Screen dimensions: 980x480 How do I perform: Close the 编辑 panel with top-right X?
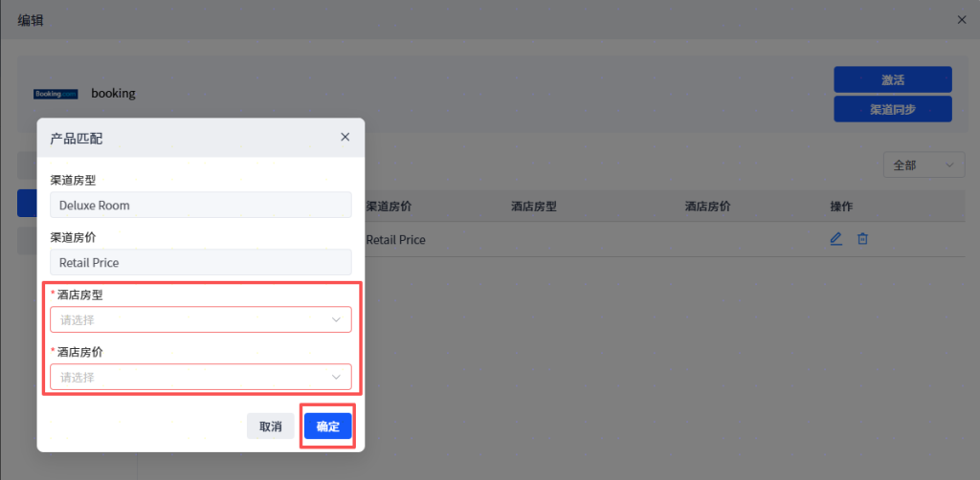962,19
